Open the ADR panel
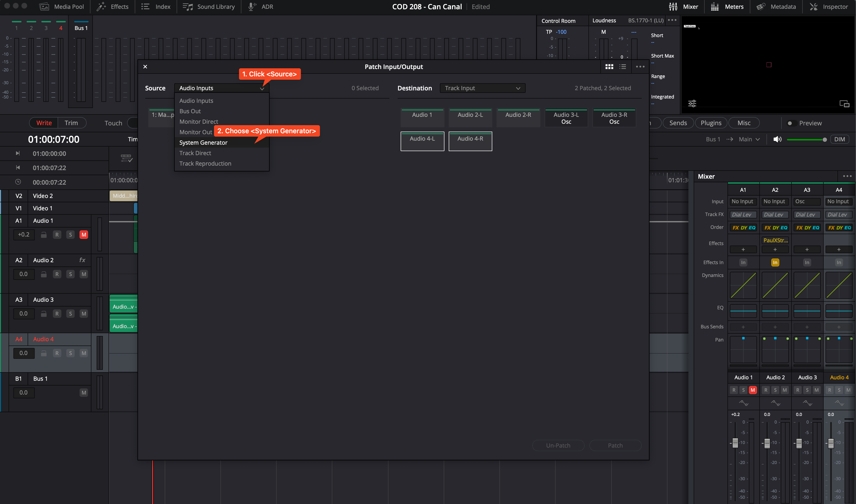Image resolution: width=856 pixels, height=504 pixels. coord(260,6)
